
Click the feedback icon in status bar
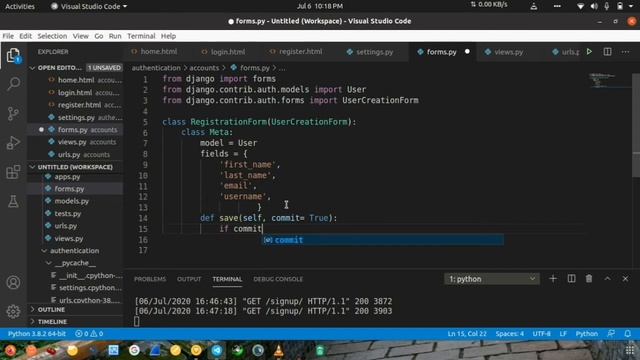(611, 333)
